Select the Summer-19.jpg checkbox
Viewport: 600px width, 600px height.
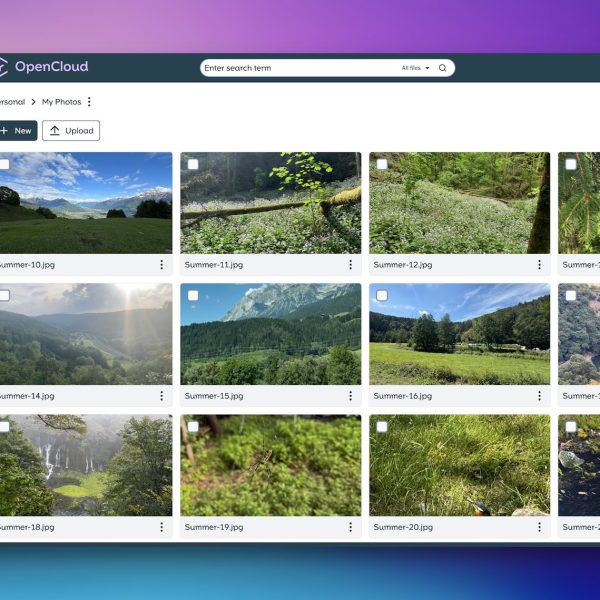[193, 427]
